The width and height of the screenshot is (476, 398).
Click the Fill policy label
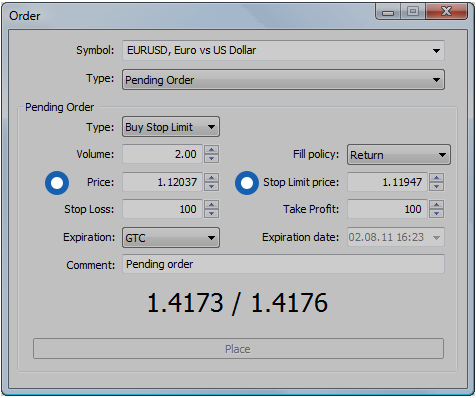pos(316,154)
